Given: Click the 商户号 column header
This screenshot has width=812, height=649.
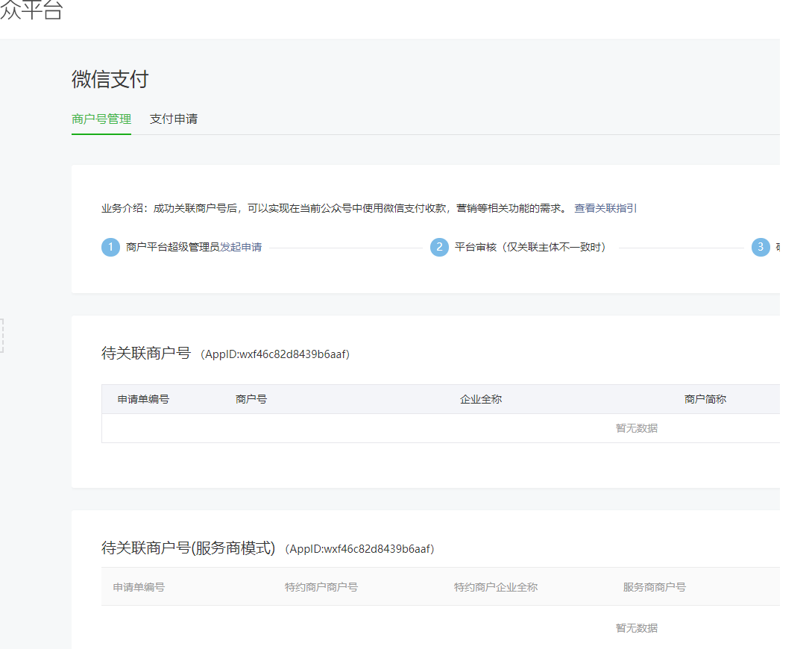Looking at the screenshot, I should 251,399.
